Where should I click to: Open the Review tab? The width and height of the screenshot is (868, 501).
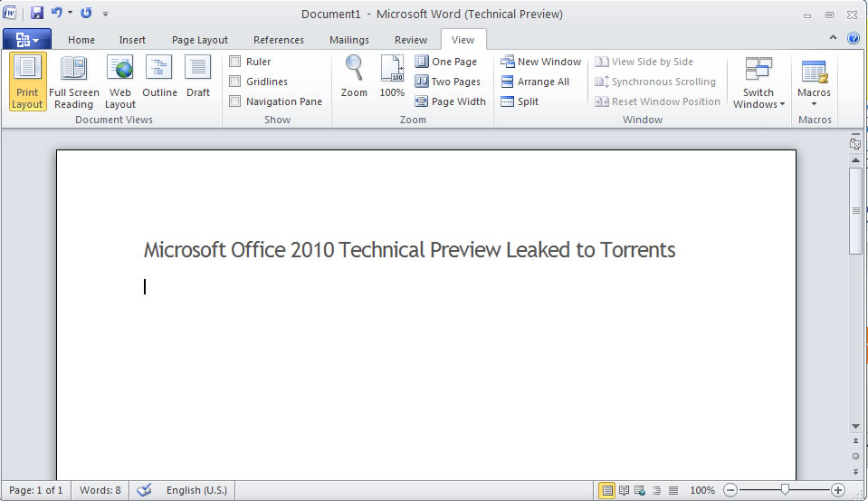(x=411, y=40)
